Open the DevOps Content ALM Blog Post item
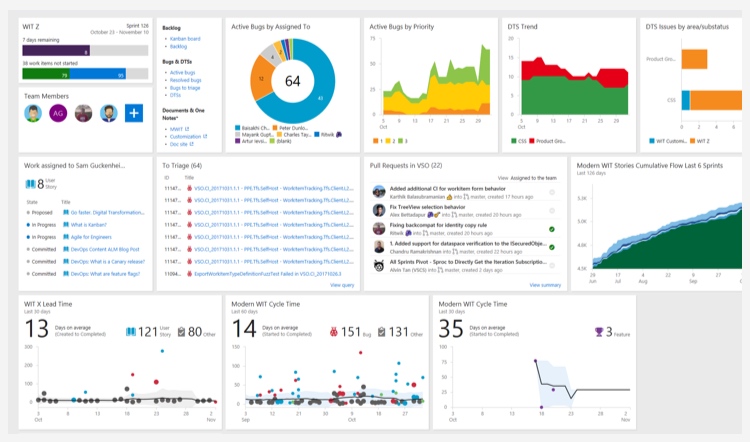750x442 pixels. (105, 249)
